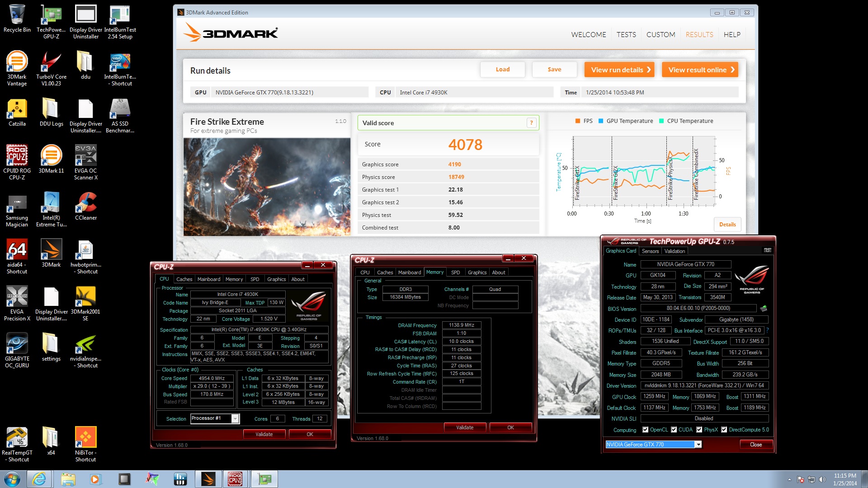Viewport: 868px width, 488px height.
Task: Open AS SSD Benchmark desktop icon
Action: pos(120,115)
